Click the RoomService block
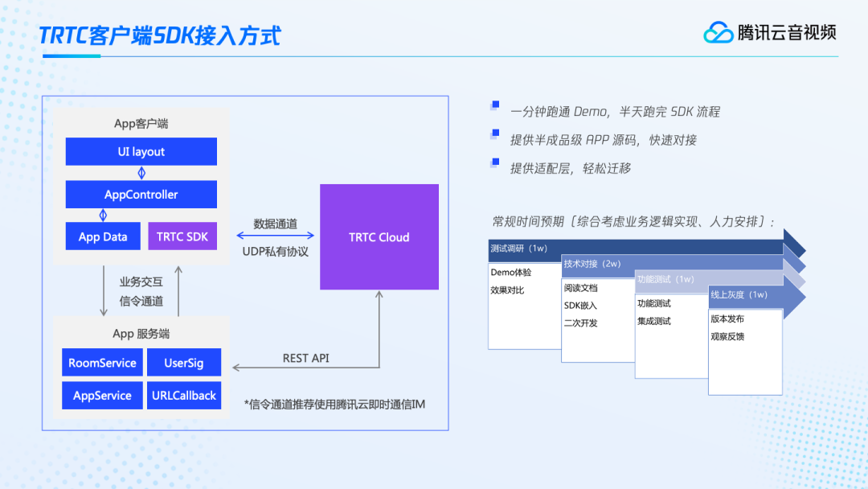Screen dimensions: 868x489 (x=102, y=363)
